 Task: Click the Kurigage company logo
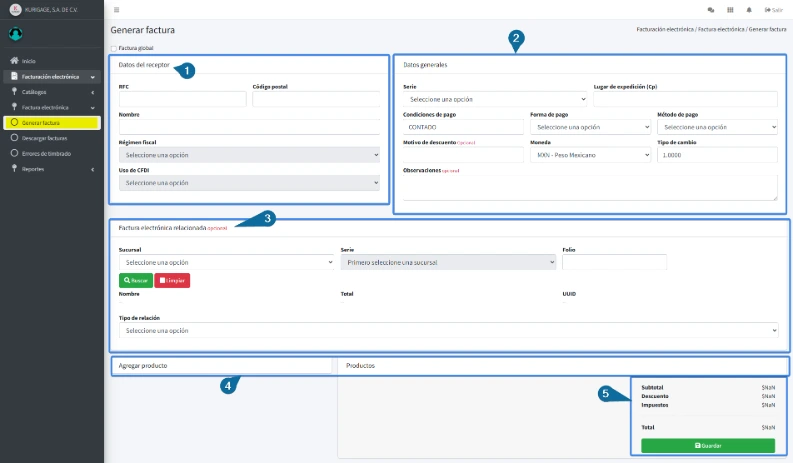coord(14,9)
